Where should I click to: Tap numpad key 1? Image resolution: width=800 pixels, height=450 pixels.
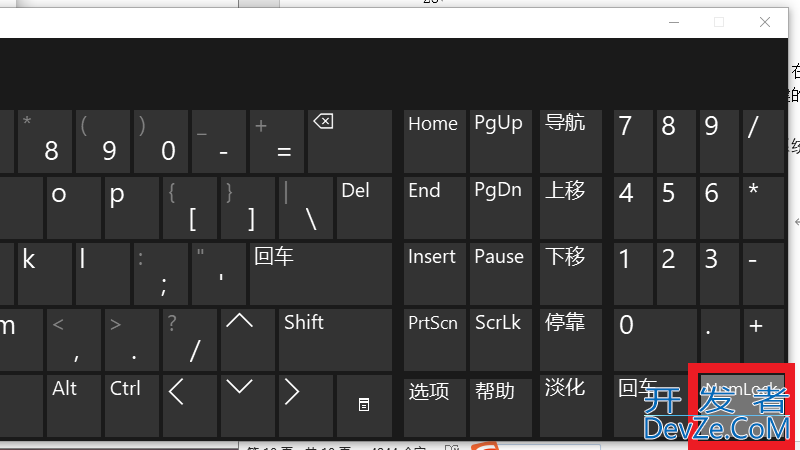tap(633, 274)
